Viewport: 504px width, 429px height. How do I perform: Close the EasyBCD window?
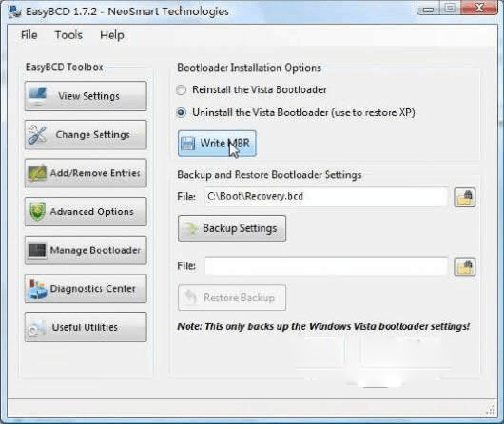point(479,8)
